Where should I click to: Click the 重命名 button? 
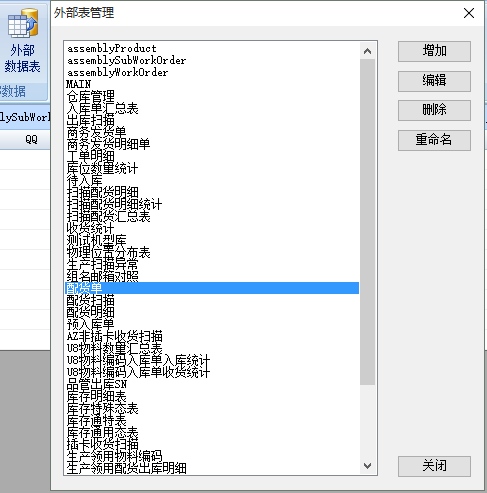tap(434, 140)
